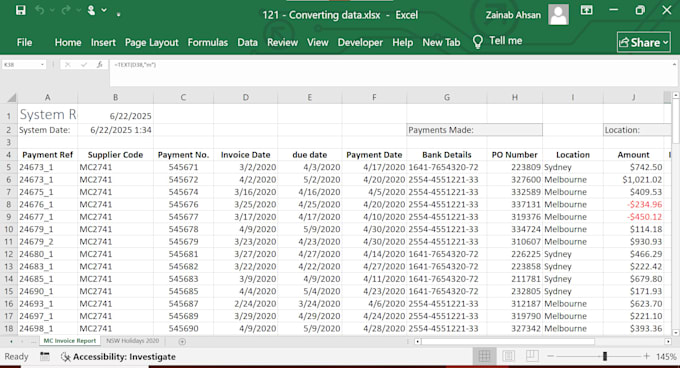Switch to Normal view icon
Viewport: 680px width, 368px height.
pos(484,356)
